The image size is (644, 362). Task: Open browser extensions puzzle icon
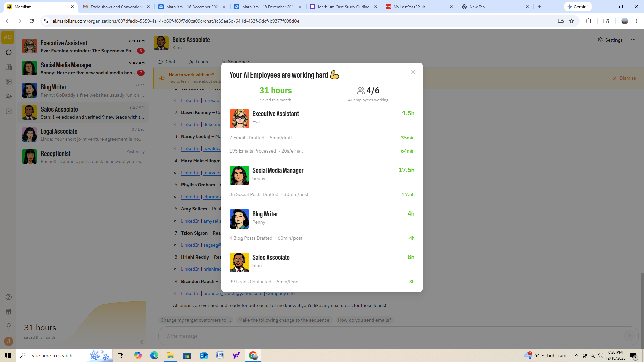point(588,21)
